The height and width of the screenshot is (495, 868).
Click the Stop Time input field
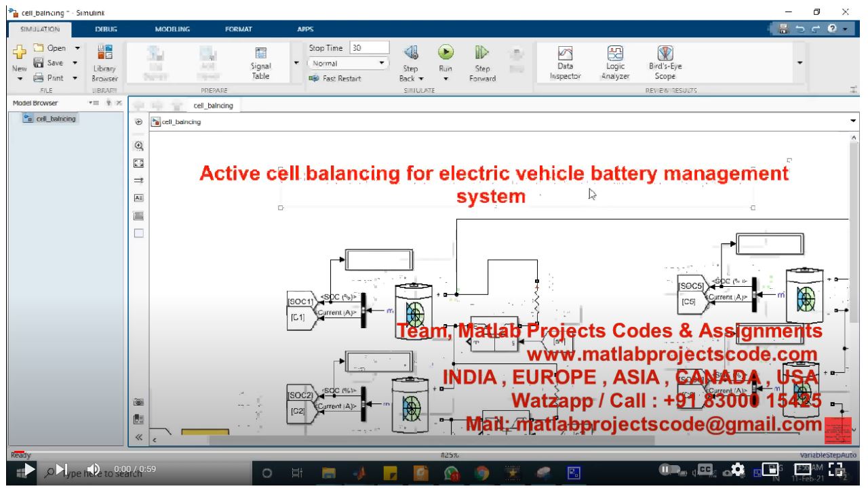coord(369,48)
